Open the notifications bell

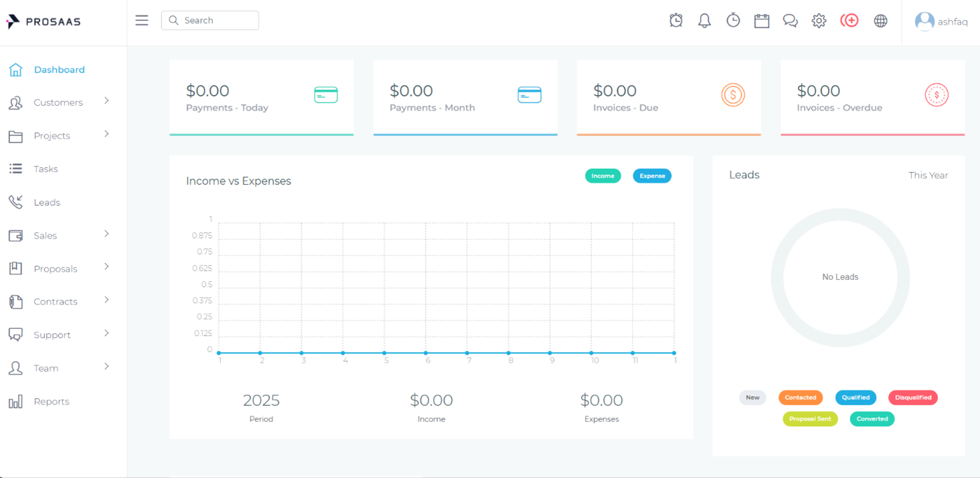(704, 20)
